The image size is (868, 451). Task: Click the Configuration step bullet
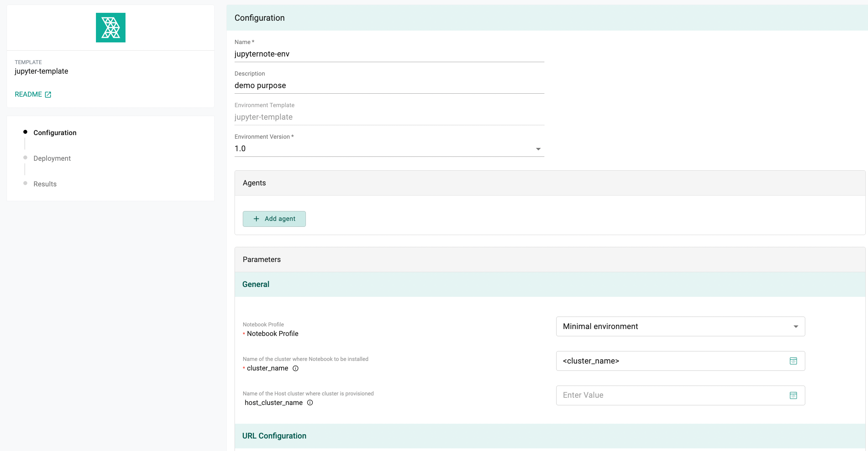[25, 132]
